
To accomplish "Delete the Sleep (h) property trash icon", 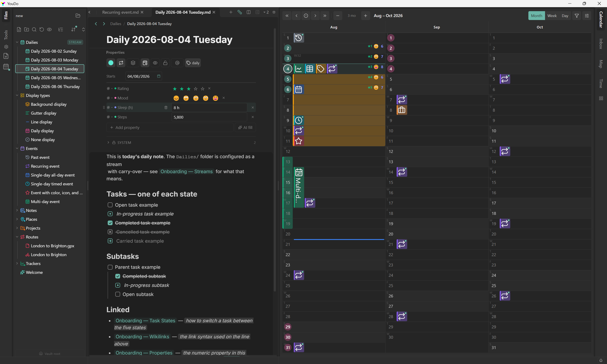I will [166, 107].
